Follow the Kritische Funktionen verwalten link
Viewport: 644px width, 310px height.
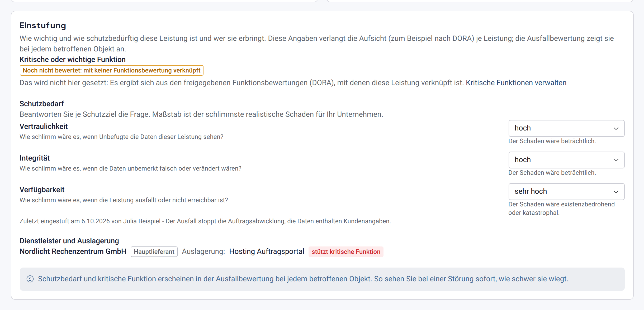click(516, 83)
